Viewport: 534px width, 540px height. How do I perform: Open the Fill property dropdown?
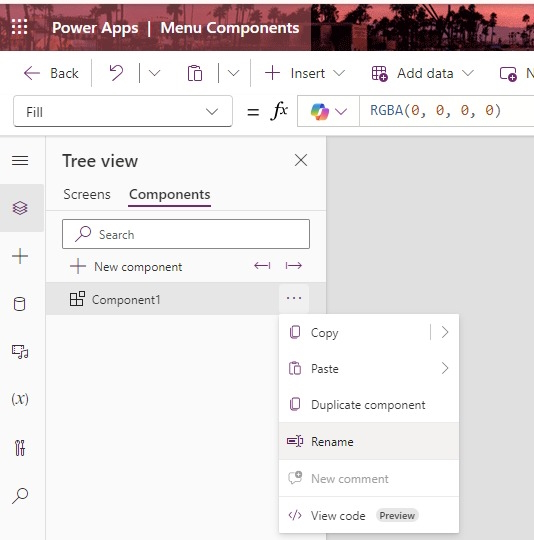point(123,111)
